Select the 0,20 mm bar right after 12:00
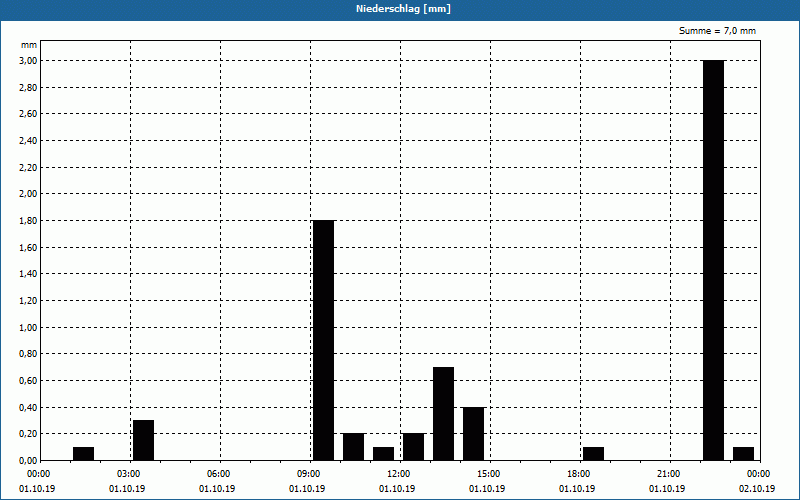The width and height of the screenshot is (800, 500). pos(413,447)
